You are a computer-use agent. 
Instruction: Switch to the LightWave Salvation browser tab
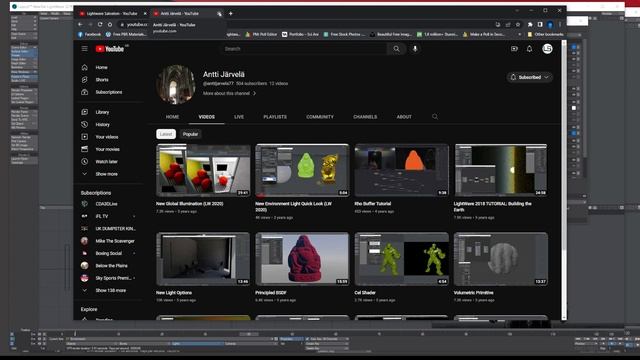112,13
